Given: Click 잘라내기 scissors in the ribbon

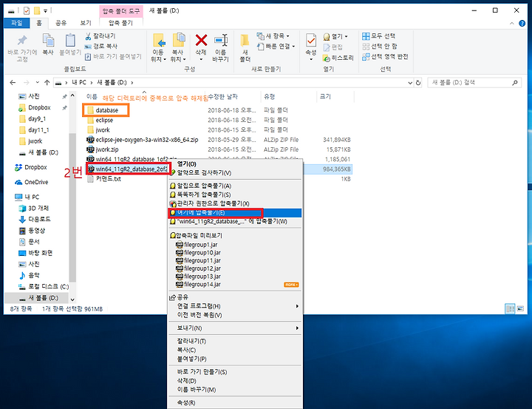Looking at the screenshot, I should [x=100, y=36].
